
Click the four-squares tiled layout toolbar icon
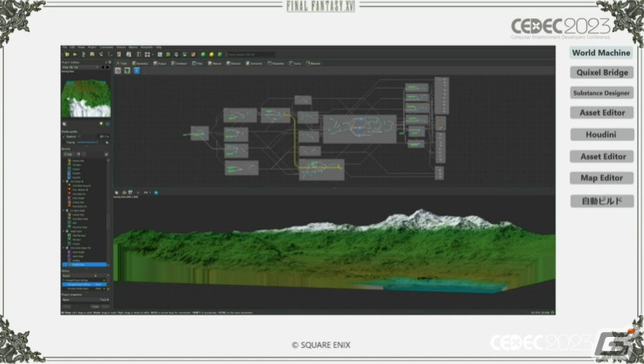point(147,55)
